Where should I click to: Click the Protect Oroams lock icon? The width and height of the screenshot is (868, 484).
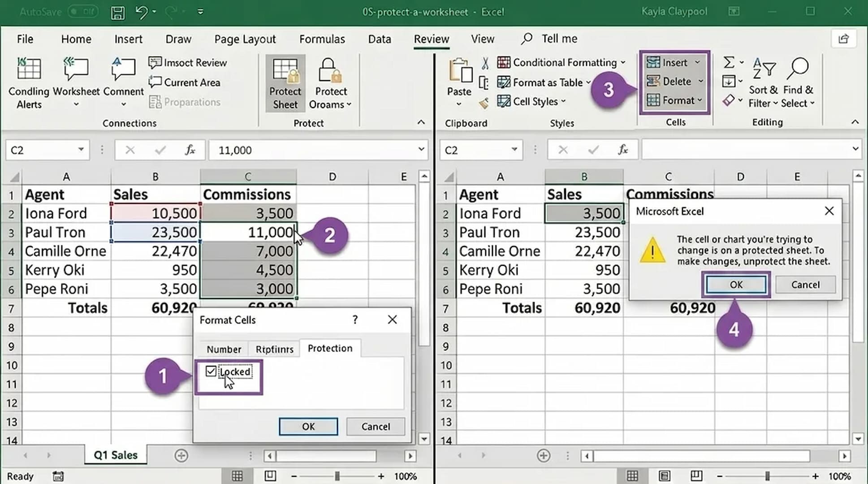(x=330, y=70)
